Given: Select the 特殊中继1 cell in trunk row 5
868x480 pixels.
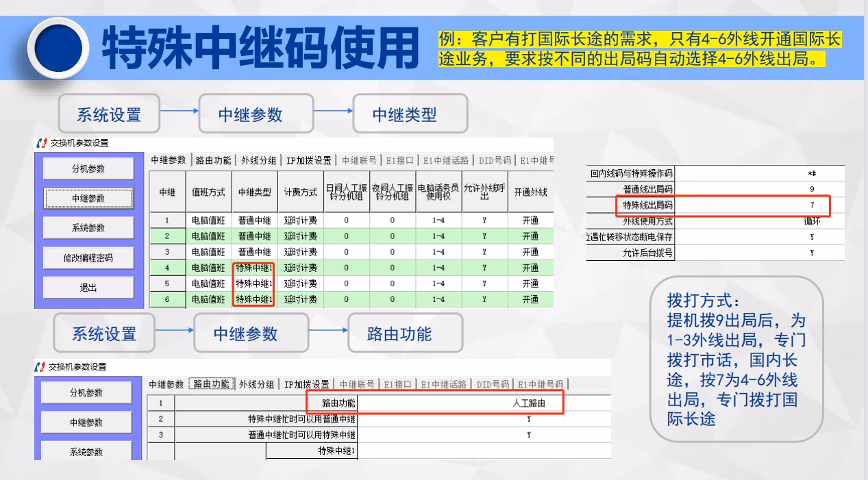Looking at the screenshot, I should [x=254, y=283].
